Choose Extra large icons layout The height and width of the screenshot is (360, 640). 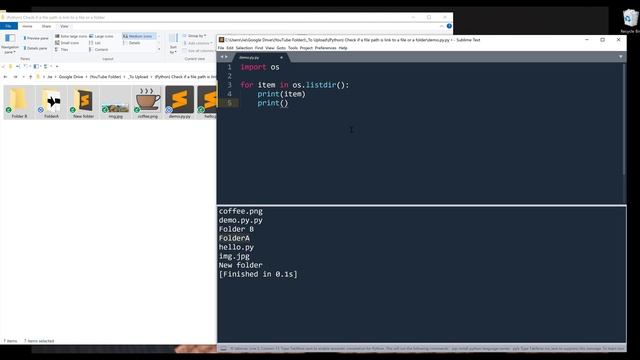pos(71,36)
